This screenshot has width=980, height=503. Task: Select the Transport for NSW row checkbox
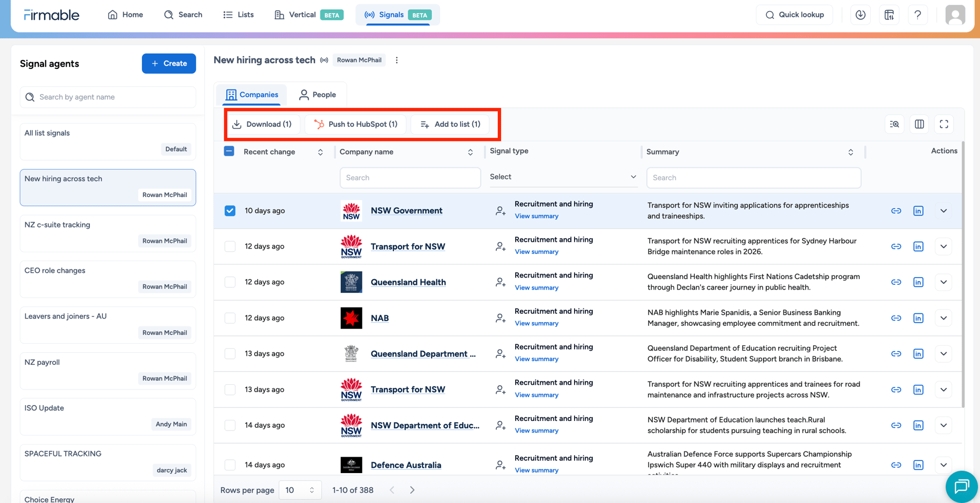(230, 246)
